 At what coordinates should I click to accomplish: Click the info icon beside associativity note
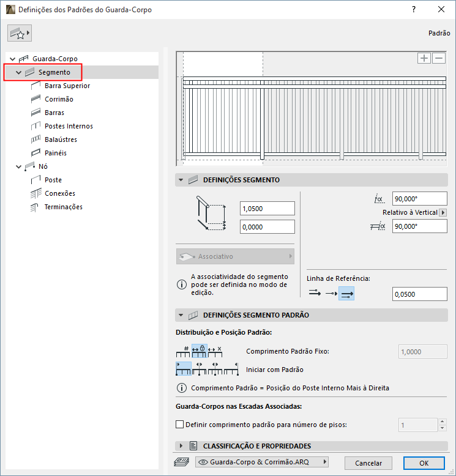pyautogui.click(x=182, y=284)
